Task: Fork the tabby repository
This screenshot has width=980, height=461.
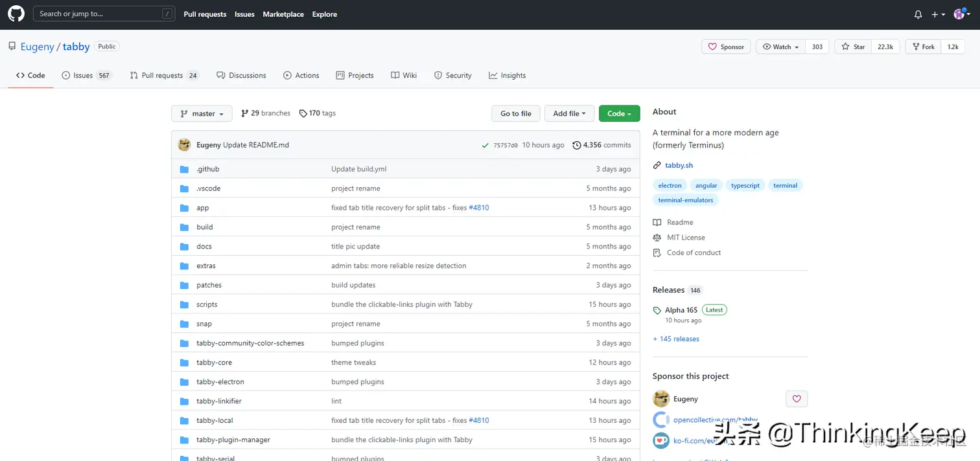Action: [x=923, y=47]
